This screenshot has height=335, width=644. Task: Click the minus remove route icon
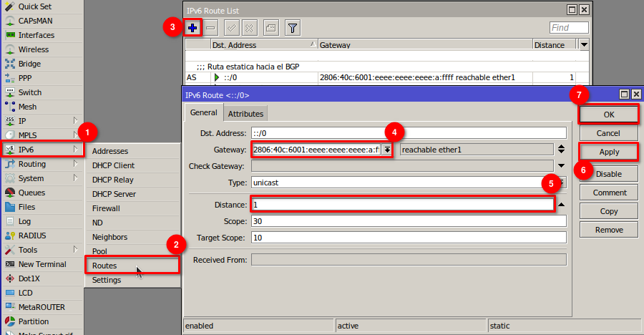click(x=211, y=28)
